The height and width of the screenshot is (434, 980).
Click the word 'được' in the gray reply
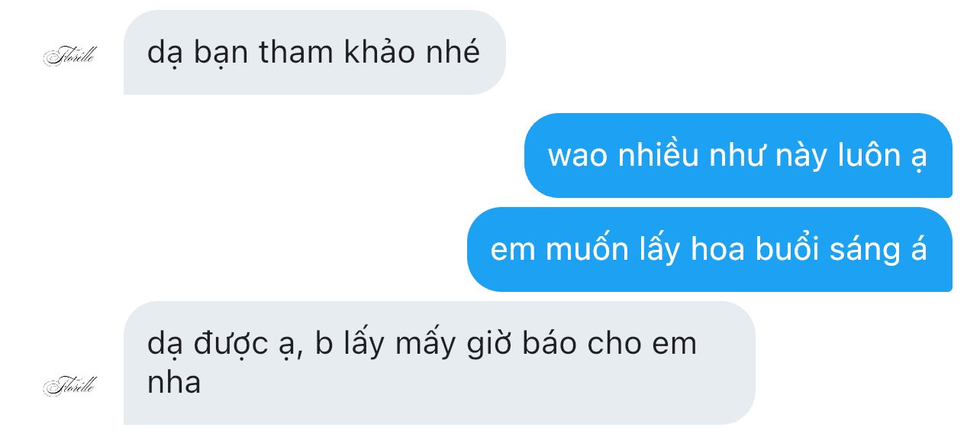232,345
